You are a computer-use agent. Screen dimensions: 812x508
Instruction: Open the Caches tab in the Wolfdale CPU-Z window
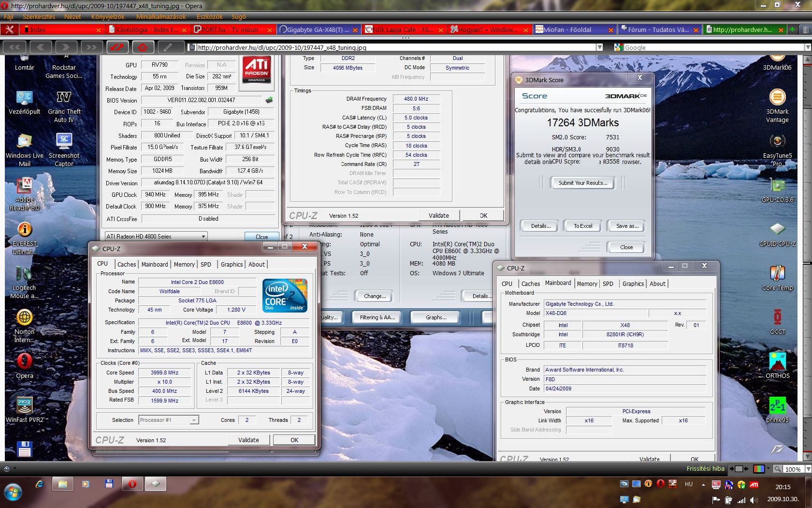coord(127,264)
